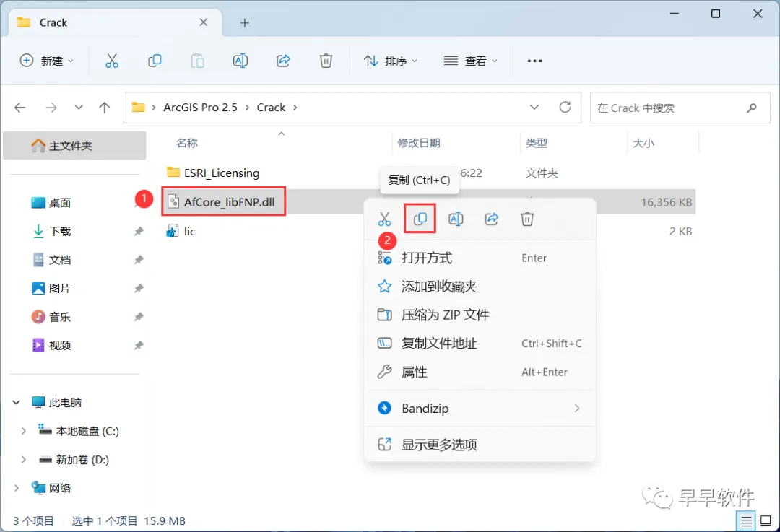Open the Bandizip submenu

tap(480, 408)
